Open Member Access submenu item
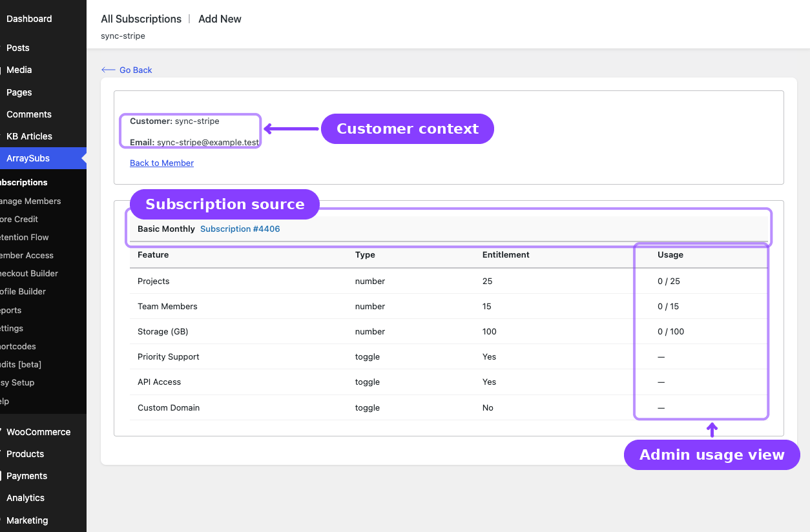Image resolution: width=810 pixels, height=532 pixels. click(x=27, y=255)
